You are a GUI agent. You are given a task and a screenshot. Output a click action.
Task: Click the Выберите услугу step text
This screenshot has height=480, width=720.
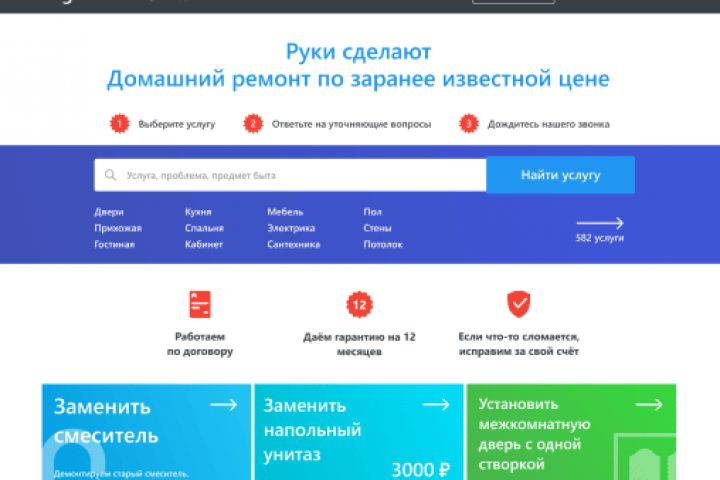tap(177, 124)
